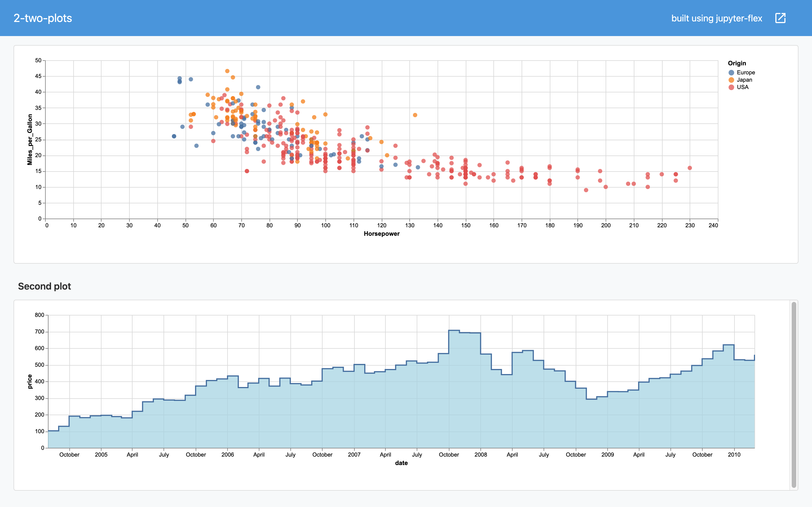Click the 2-two-plots dashboard title

point(43,18)
